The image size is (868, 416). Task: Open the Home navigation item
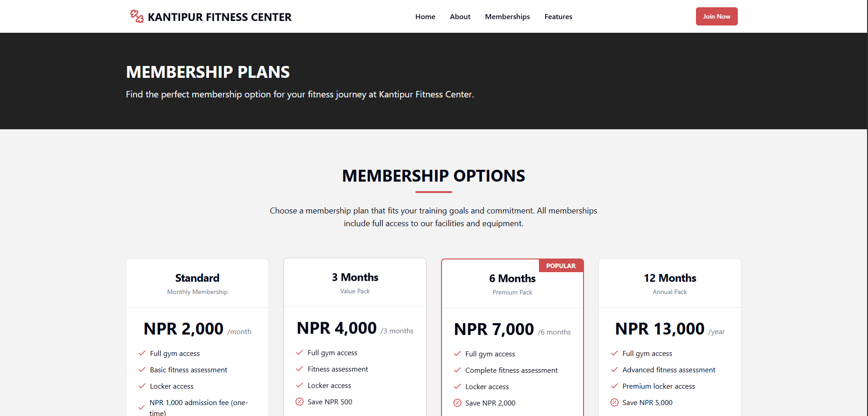tap(425, 16)
